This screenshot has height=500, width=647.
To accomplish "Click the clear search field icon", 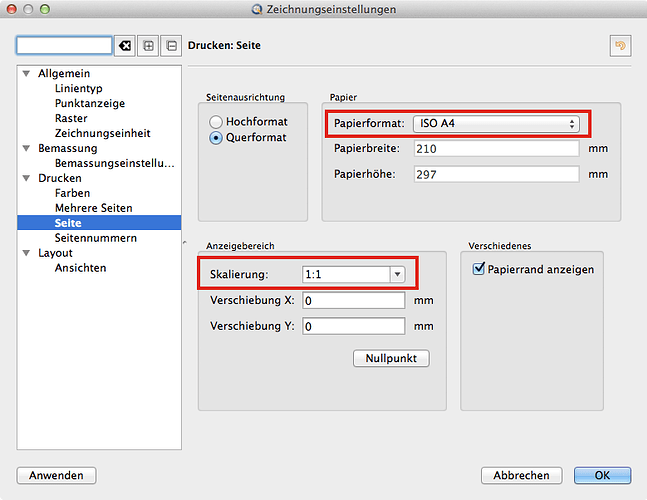I will click(125, 46).
